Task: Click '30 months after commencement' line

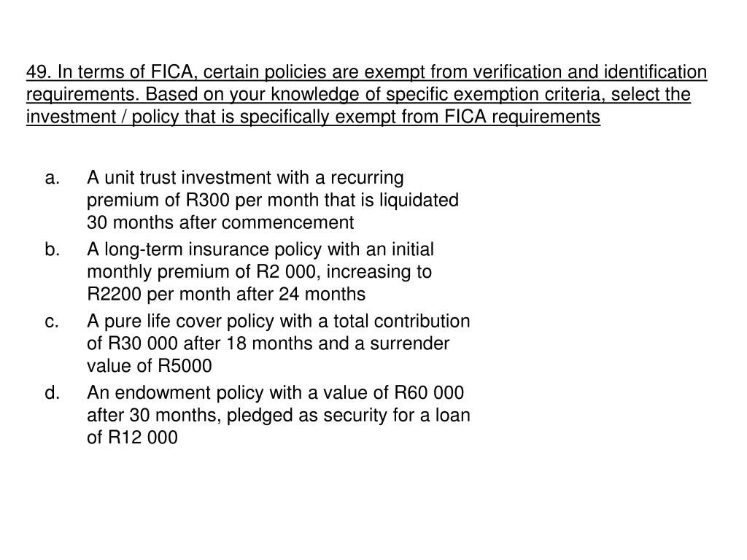Action: (x=220, y=222)
